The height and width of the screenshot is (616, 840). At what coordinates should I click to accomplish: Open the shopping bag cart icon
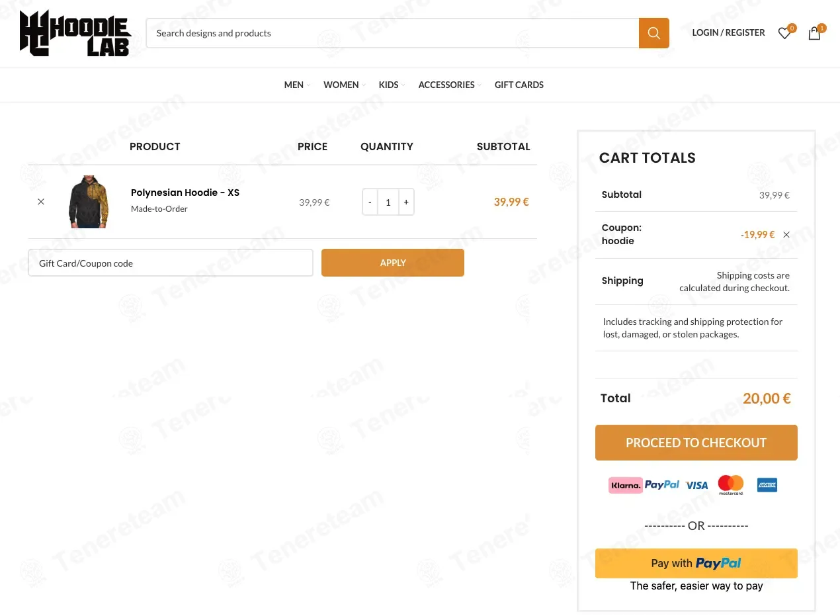814,33
